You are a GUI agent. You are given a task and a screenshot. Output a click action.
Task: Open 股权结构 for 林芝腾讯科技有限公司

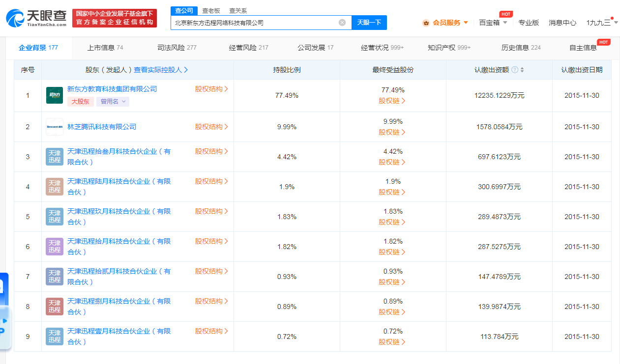point(211,127)
